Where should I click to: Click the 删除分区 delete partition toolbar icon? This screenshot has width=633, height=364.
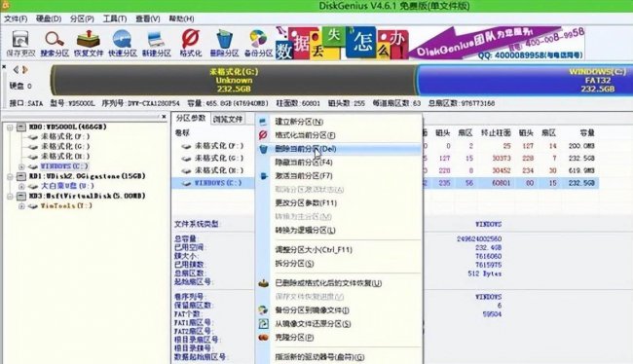pyautogui.click(x=224, y=43)
